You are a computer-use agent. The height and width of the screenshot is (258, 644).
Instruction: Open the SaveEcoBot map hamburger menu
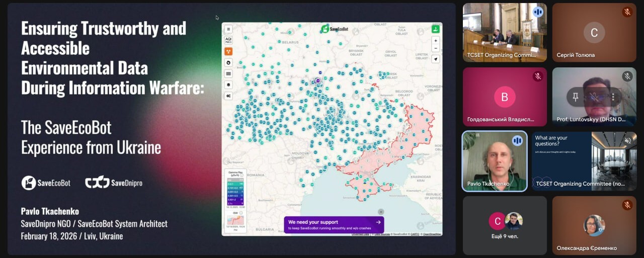click(228, 29)
